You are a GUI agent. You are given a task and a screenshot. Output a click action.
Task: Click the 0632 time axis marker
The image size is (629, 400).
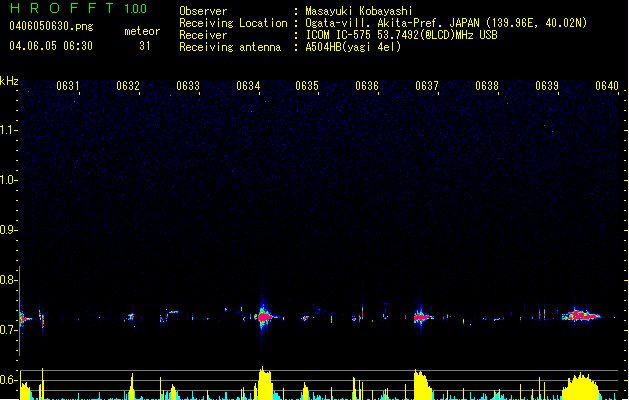[128, 86]
